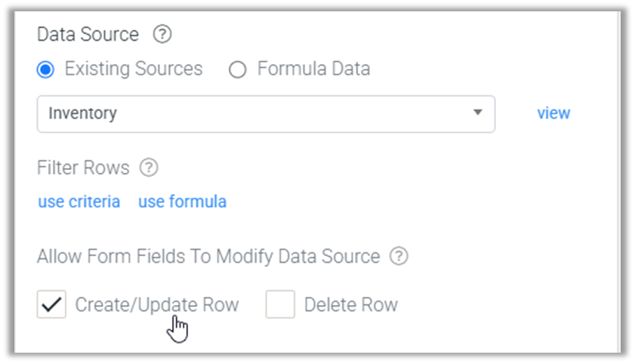Show help for Allow Form Fields To Modify

399,256
